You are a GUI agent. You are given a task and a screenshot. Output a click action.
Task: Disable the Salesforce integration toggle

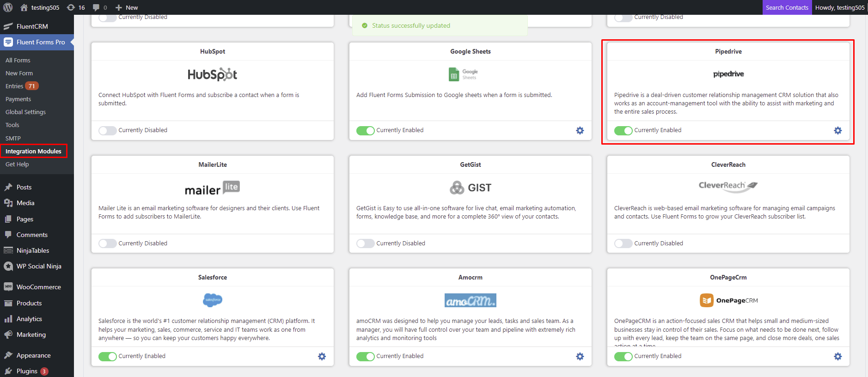click(107, 357)
